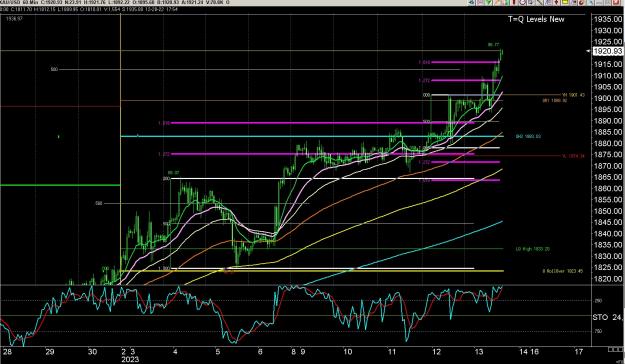Screen dimensions: 625x364
Task: Select the date label 28 on time axis
Action: click(x=7, y=352)
